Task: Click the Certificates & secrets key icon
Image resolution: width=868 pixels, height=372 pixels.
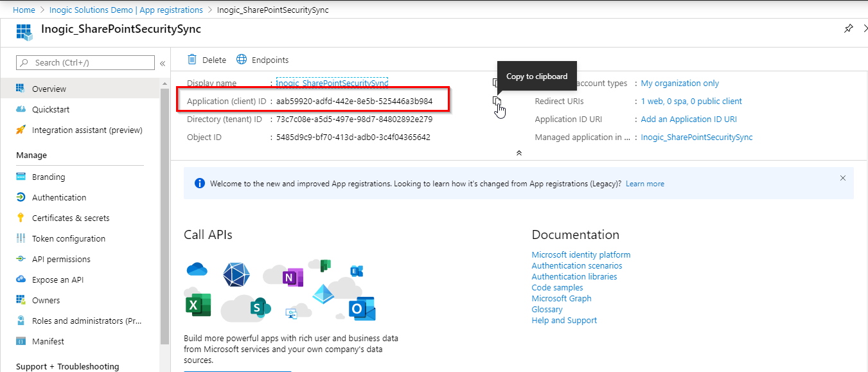Action: (x=21, y=218)
